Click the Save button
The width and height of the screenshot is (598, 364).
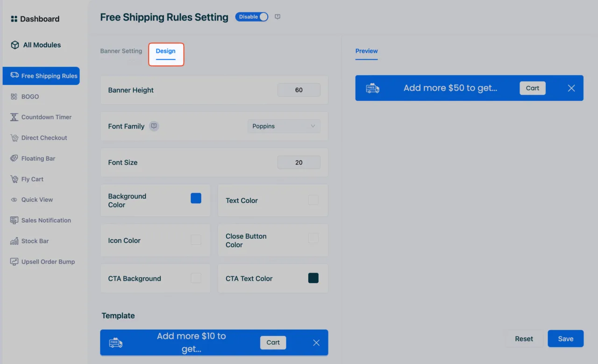[x=566, y=339]
